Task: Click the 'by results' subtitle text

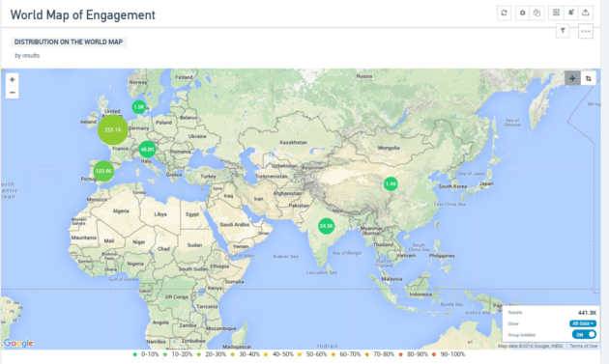Action: 27,55
